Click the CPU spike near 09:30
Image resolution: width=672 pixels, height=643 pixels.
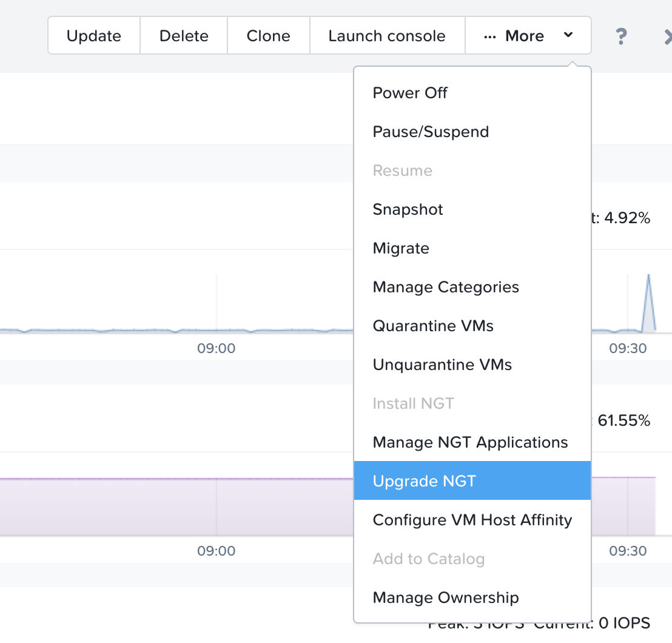click(x=649, y=303)
